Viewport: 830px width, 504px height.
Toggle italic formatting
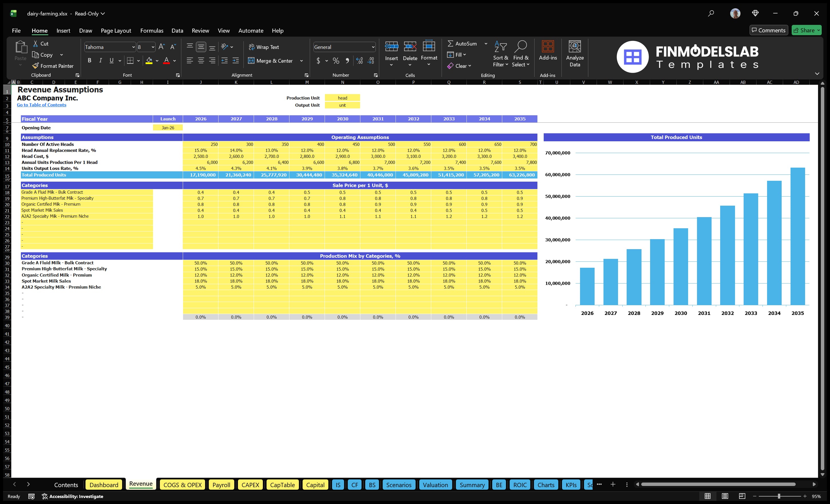(100, 61)
